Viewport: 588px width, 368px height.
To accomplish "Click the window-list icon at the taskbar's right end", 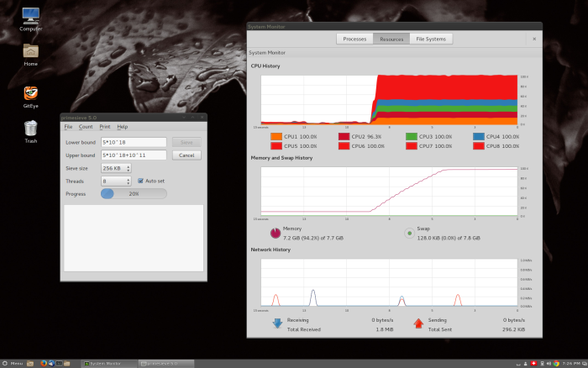I will (585, 364).
